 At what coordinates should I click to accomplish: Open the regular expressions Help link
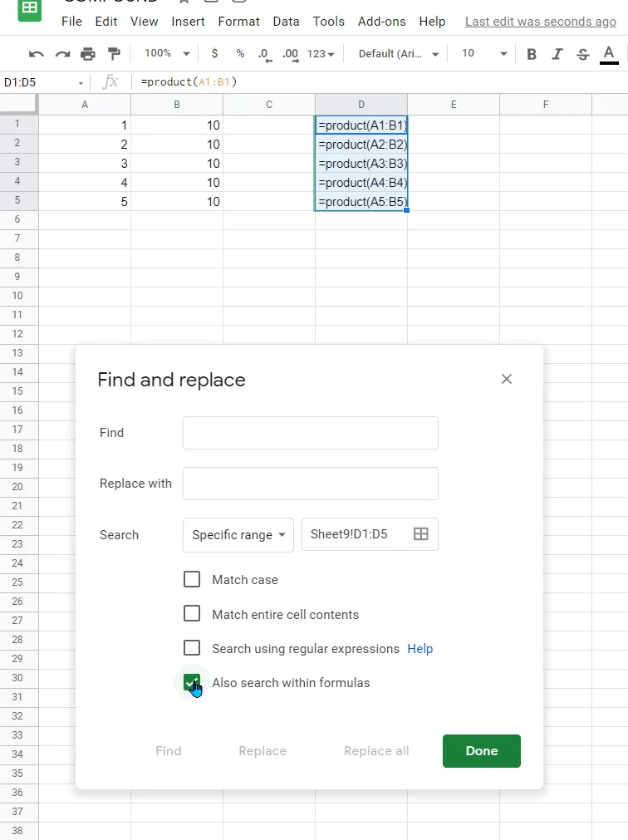click(420, 649)
